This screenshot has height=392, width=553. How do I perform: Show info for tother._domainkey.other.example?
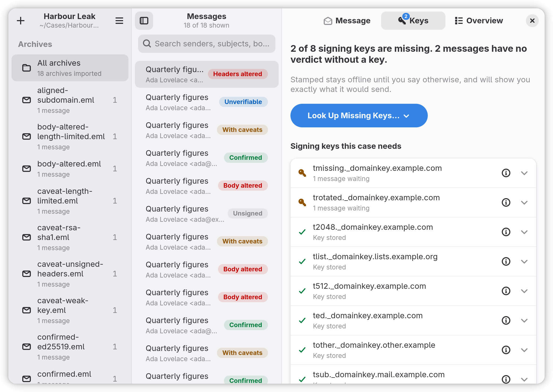coord(506,350)
